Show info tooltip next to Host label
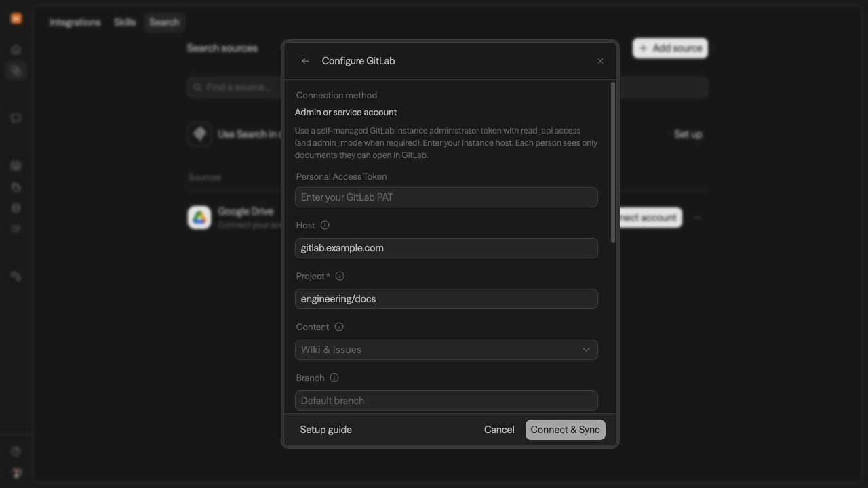 pyautogui.click(x=325, y=225)
